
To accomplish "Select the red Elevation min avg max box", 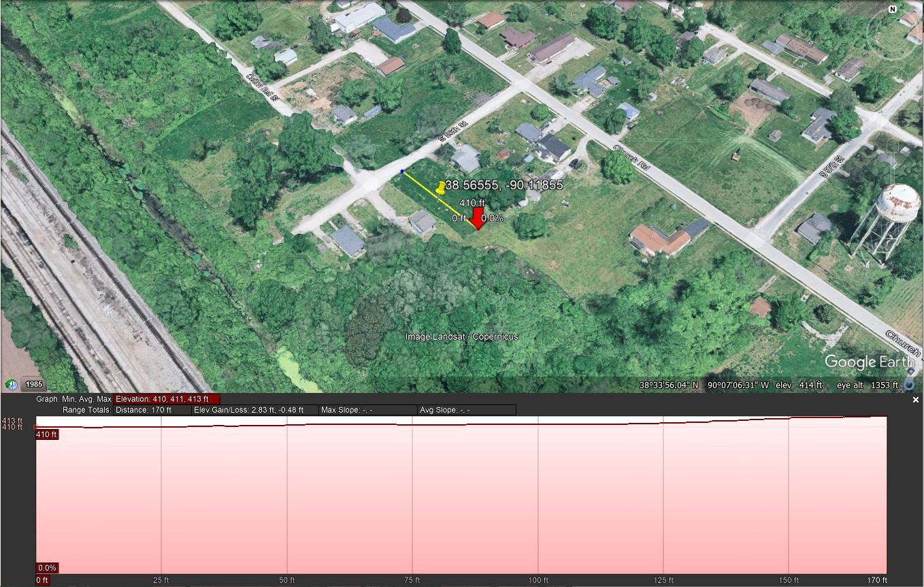I will (x=167, y=399).
